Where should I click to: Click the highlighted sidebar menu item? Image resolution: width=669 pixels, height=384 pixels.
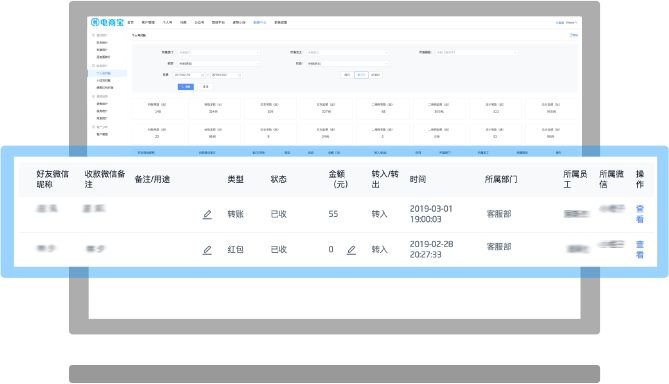pos(107,73)
